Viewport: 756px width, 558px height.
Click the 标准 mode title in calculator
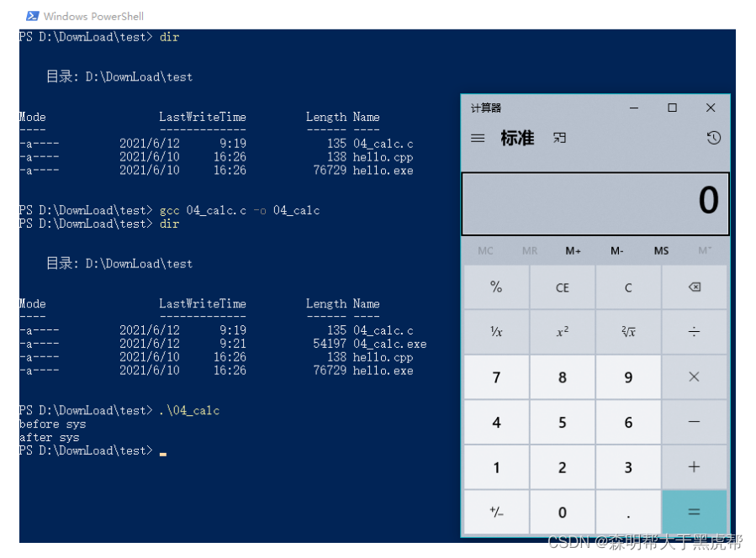517,139
